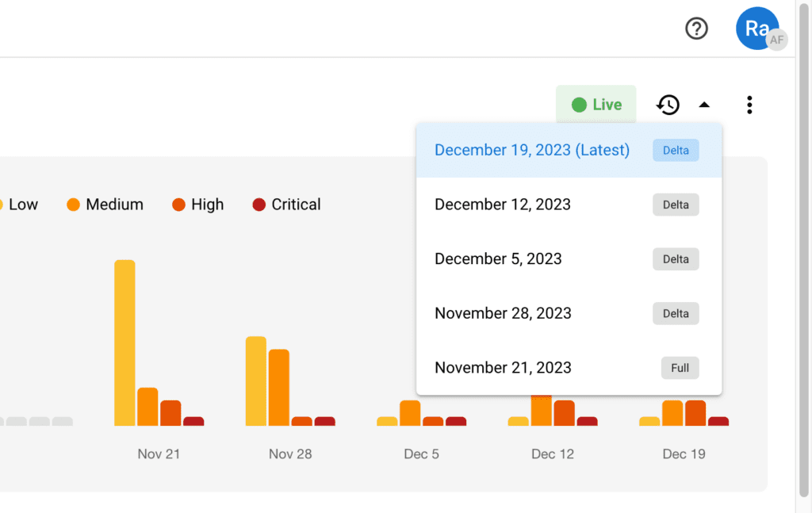Pick the November 28, 2023 scan
Image resolution: width=812 pixels, height=513 pixels.
click(503, 313)
